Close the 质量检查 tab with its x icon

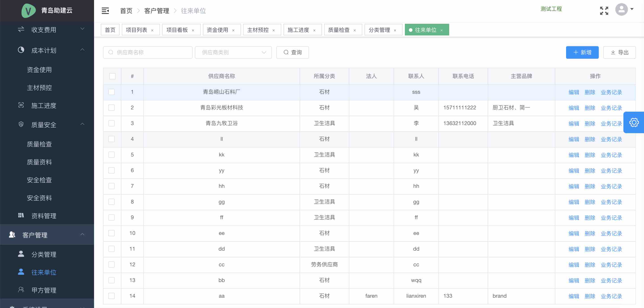[x=354, y=30]
